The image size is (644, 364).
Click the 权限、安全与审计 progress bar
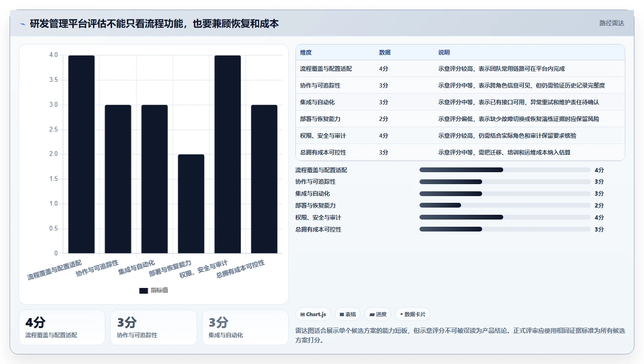(x=505, y=217)
